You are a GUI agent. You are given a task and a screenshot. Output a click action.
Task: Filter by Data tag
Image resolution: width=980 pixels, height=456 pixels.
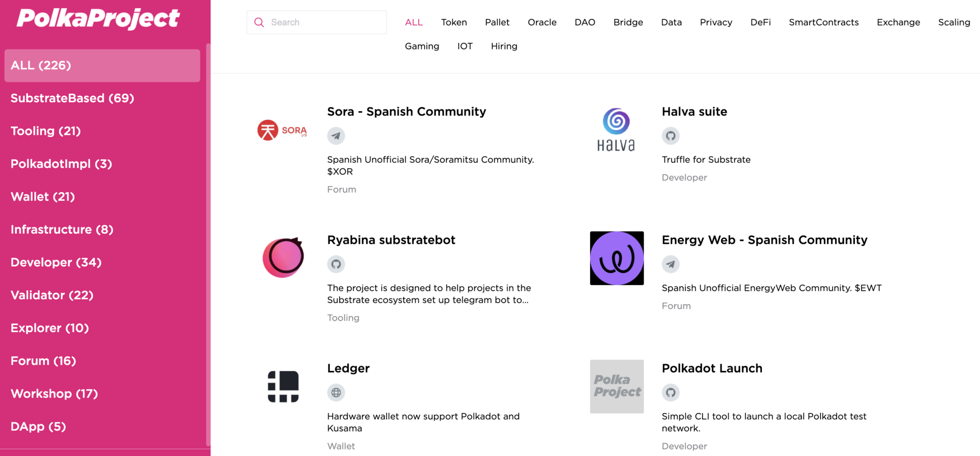click(x=671, y=22)
